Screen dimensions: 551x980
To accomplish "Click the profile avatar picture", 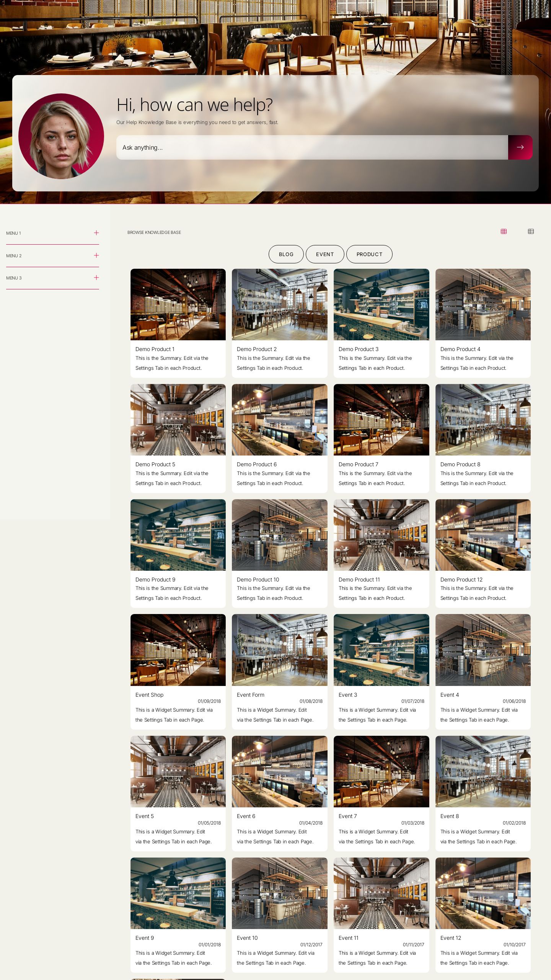I will click(x=61, y=136).
